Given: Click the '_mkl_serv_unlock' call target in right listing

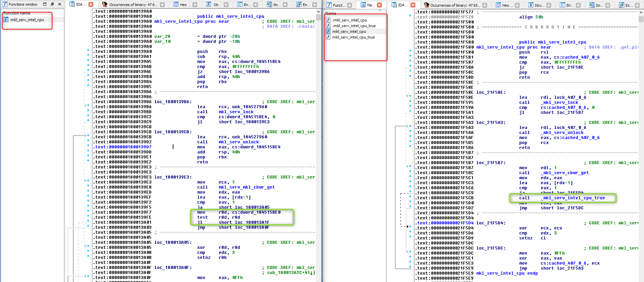Looking at the screenshot, I should tap(562, 133).
